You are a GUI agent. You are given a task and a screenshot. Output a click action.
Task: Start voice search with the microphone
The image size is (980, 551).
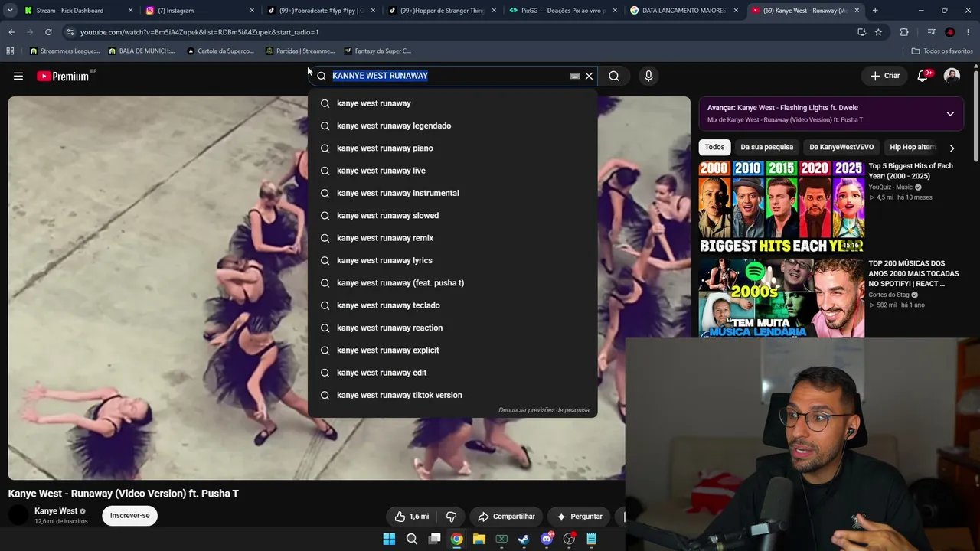(648, 76)
